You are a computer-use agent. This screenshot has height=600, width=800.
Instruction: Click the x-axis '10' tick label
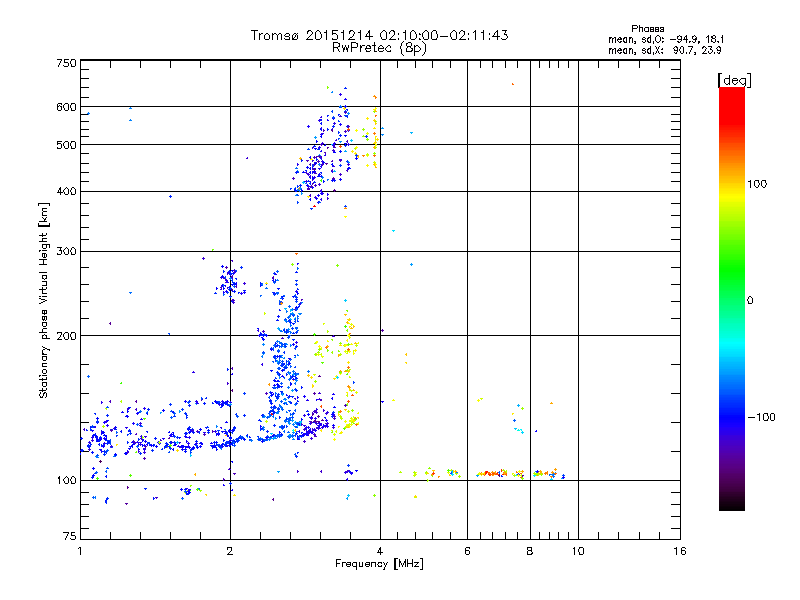click(x=578, y=551)
